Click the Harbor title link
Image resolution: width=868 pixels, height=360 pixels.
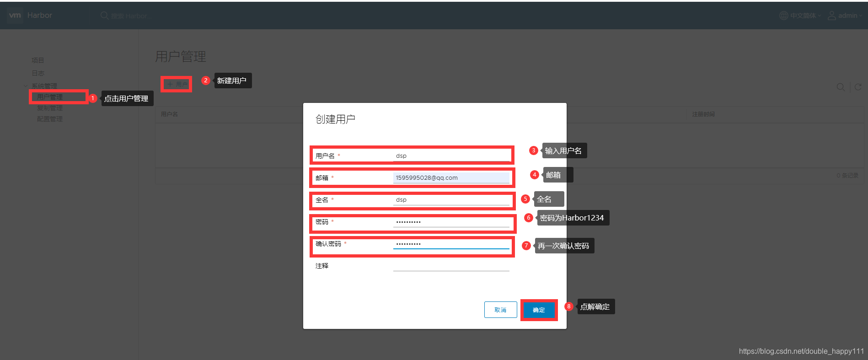pyautogui.click(x=40, y=15)
